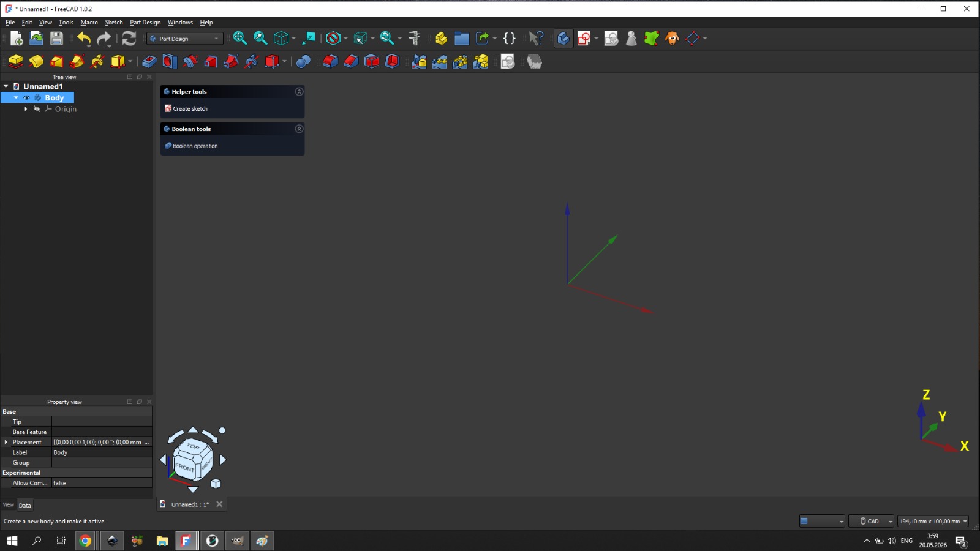The height and width of the screenshot is (551, 980).
Task: Click the Fit all zoom icon
Action: [240, 39]
